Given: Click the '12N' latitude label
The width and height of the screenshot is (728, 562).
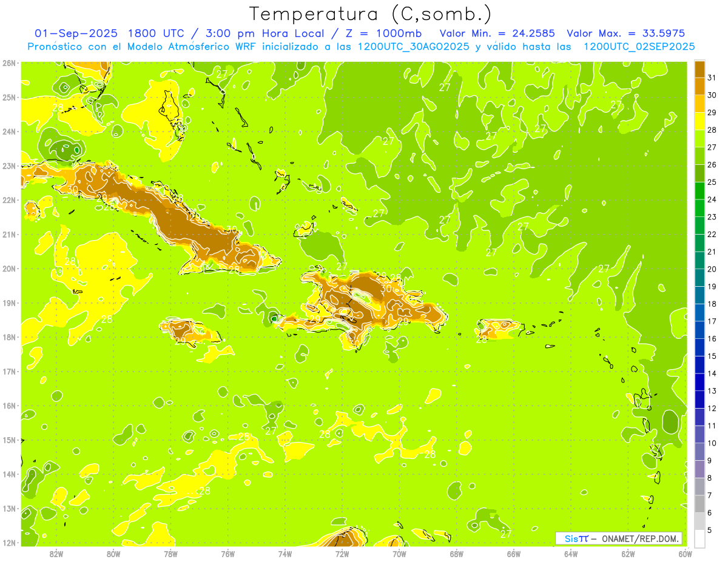Looking at the screenshot, I should 10,543.
